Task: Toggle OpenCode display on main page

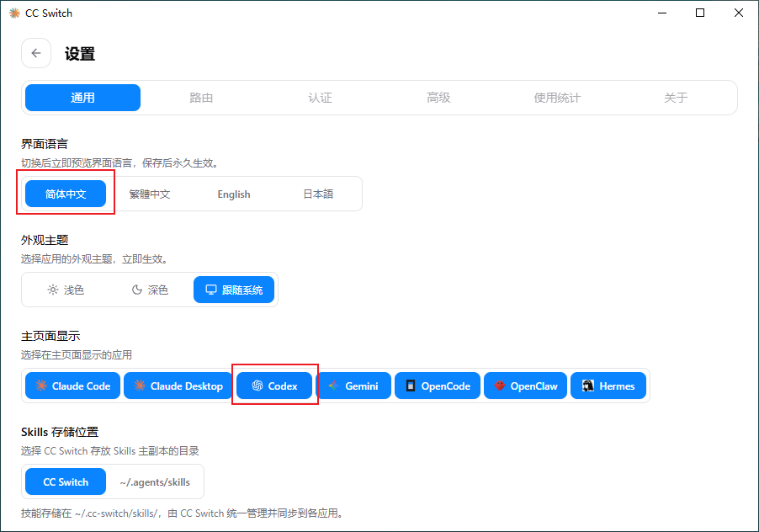Action: (x=438, y=386)
